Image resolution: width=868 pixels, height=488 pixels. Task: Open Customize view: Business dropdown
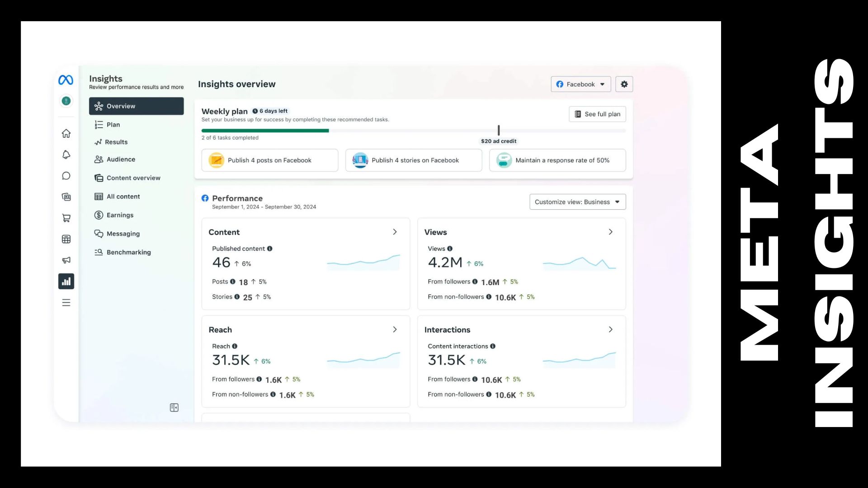click(x=577, y=202)
